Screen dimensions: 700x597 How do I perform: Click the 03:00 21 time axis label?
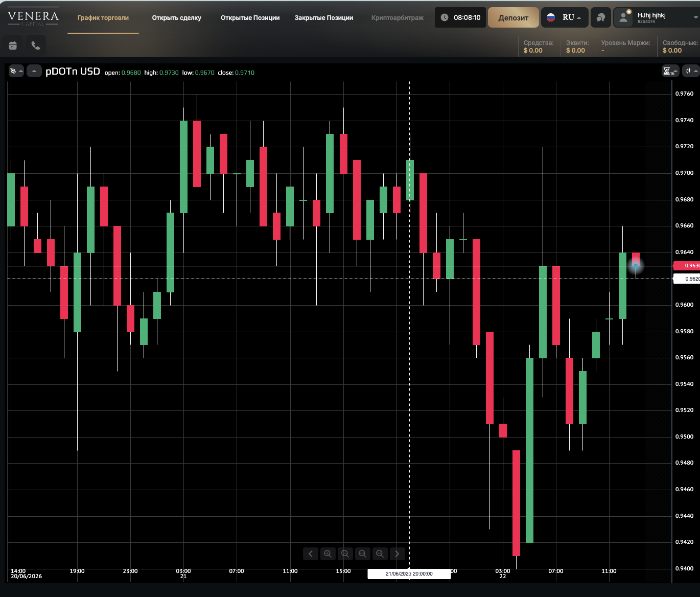[183, 574]
